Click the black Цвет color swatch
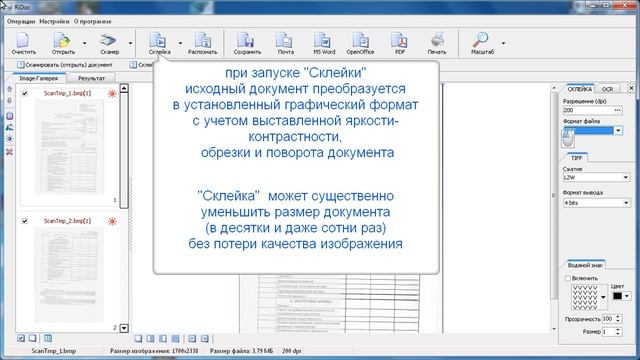 click(x=617, y=296)
